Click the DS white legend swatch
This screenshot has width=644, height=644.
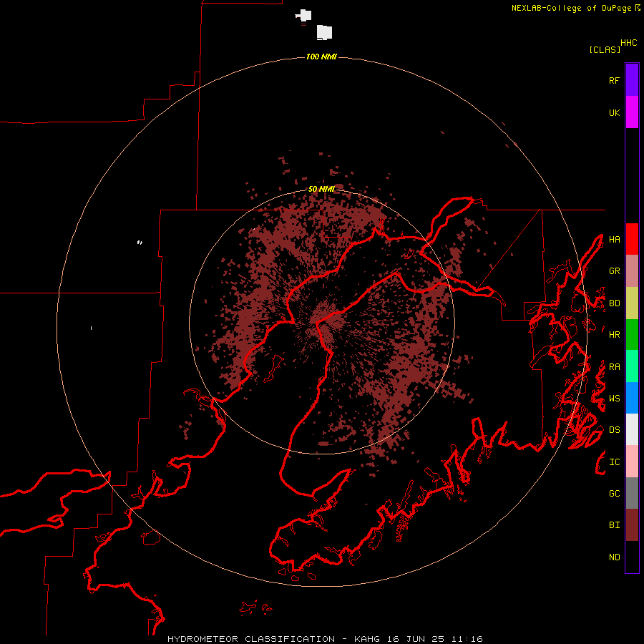point(632,429)
